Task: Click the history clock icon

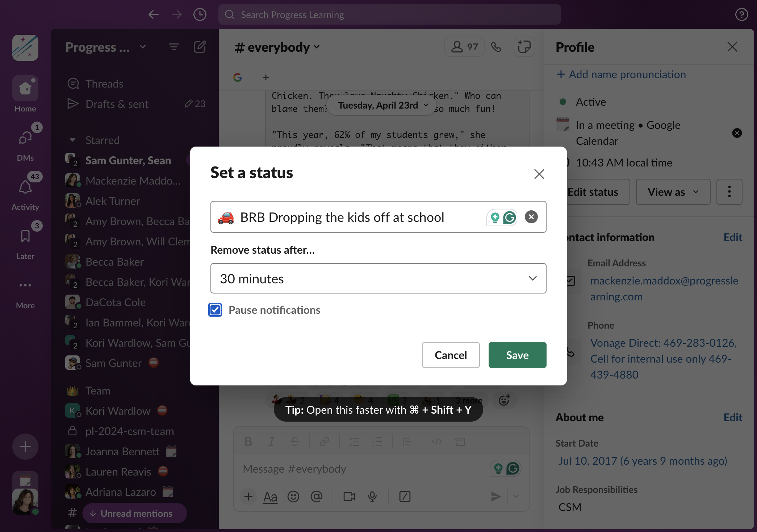Action: (x=200, y=14)
